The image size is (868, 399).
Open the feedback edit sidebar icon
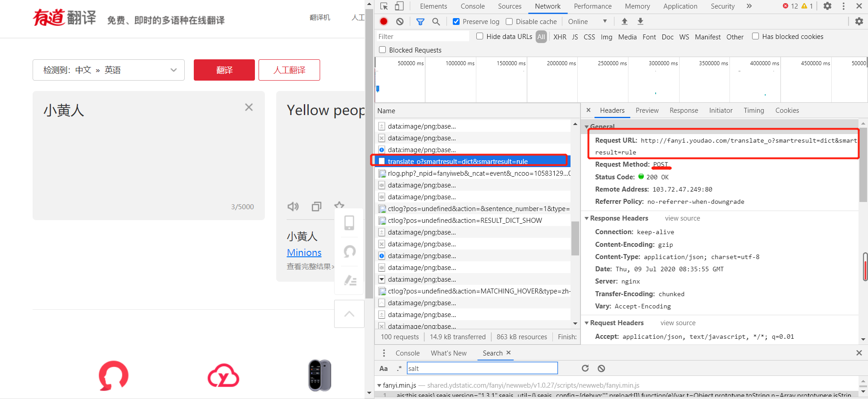(350, 280)
